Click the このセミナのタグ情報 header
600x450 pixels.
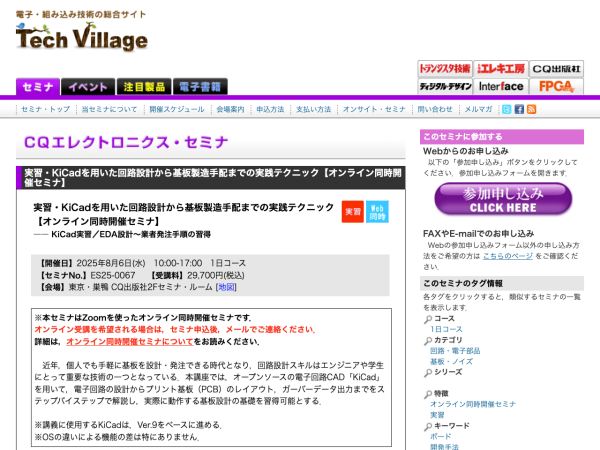[502, 283]
